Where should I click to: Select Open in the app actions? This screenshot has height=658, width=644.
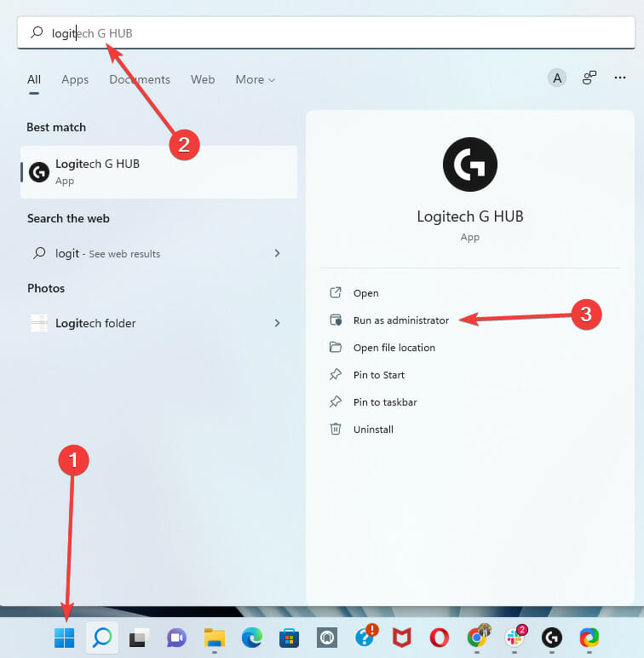pos(366,293)
